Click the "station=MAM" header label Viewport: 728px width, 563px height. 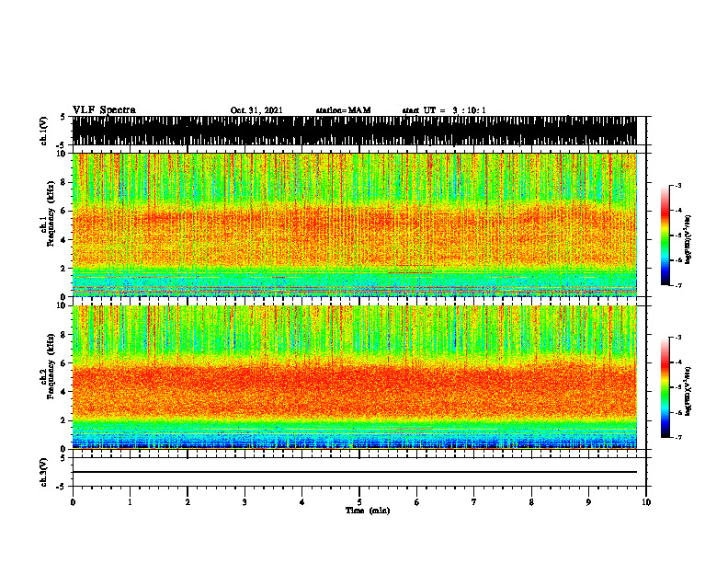click(343, 110)
